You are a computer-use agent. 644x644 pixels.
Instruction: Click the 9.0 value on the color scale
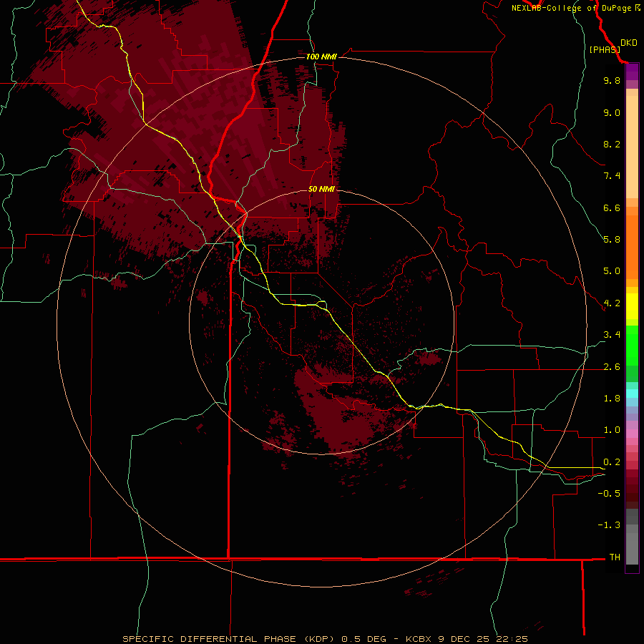(x=612, y=112)
